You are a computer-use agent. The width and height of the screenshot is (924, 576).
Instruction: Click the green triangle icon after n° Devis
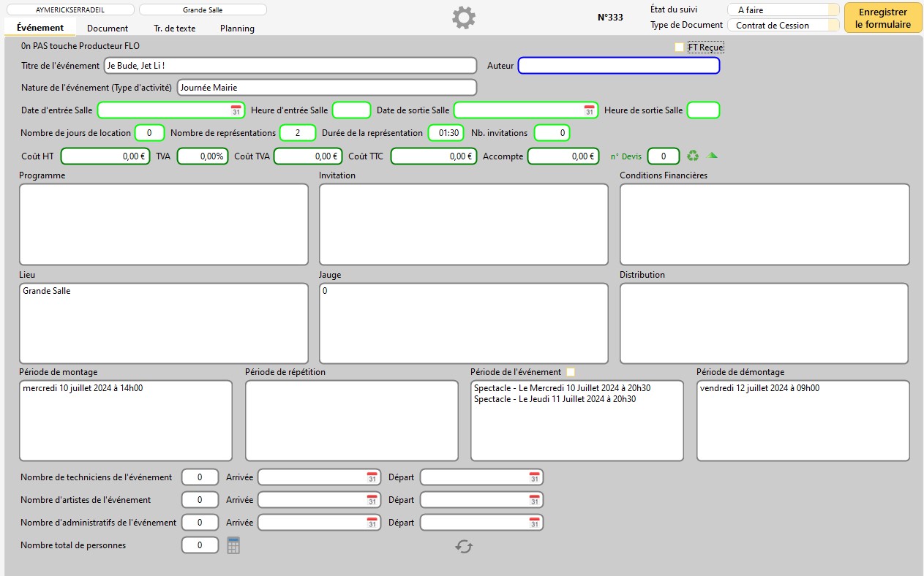point(712,155)
